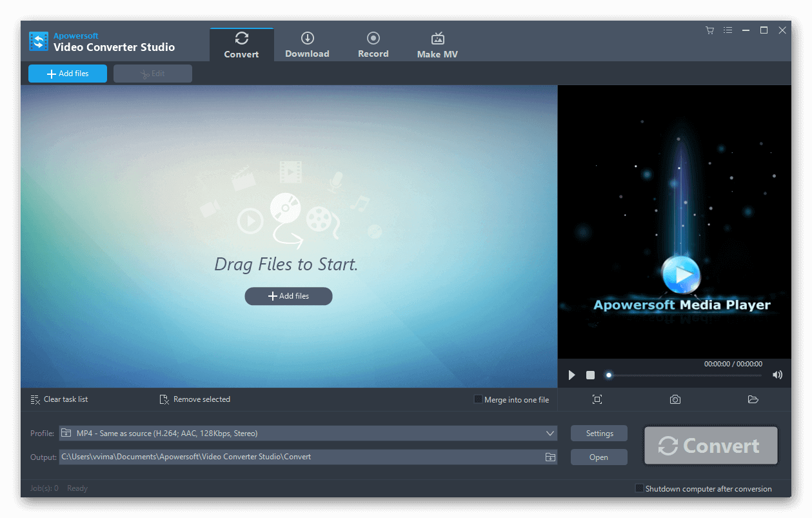This screenshot has width=812, height=518.
Task: Open the Record tab
Action: tap(373, 45)
